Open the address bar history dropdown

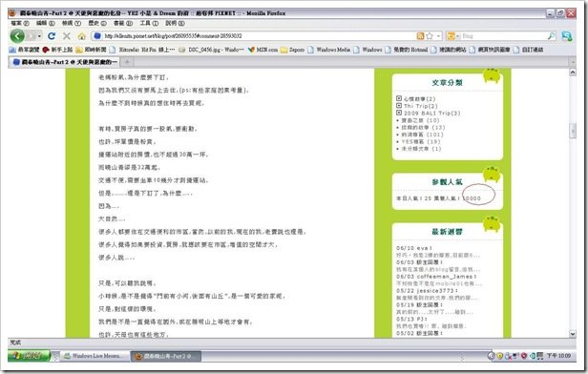tap(439, 36)
